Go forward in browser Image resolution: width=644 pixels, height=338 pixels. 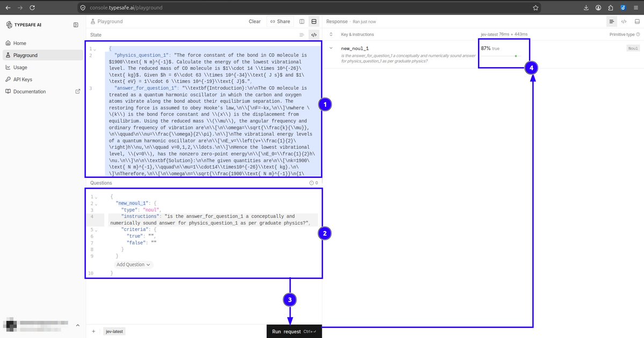20,8
